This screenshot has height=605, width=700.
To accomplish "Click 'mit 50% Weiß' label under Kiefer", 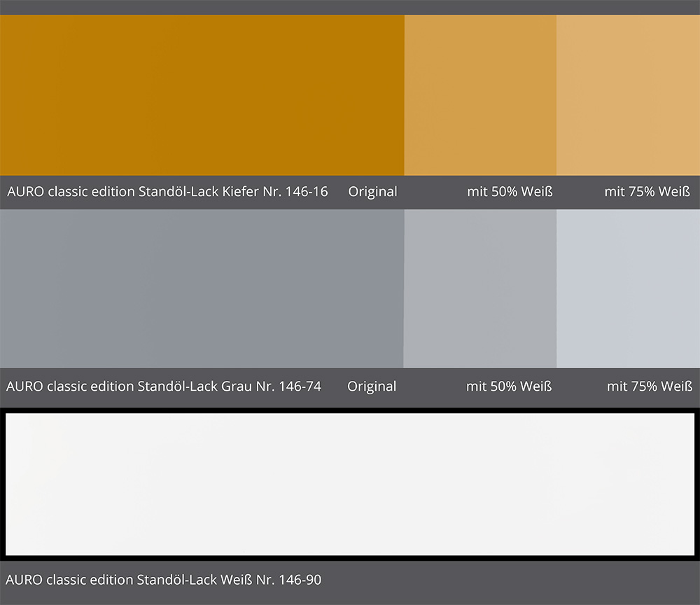I will [x=510, y=192].
